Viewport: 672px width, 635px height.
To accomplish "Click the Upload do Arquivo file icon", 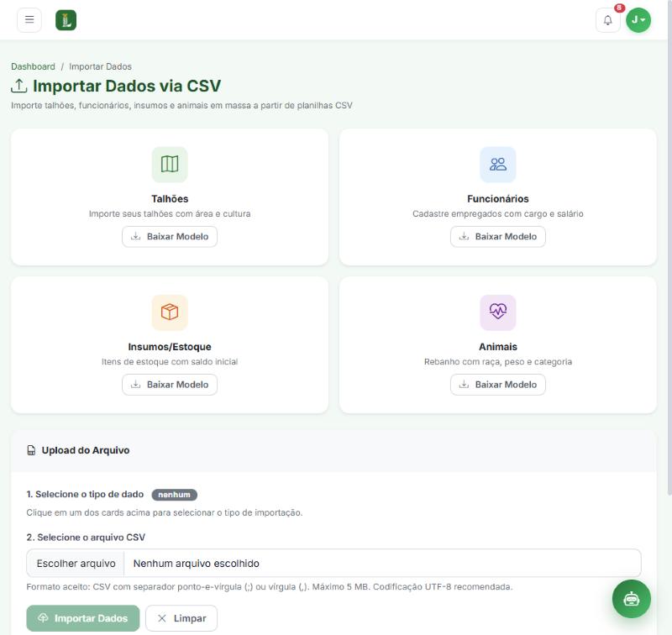I will pyautogui.click(x=31, y=450).
